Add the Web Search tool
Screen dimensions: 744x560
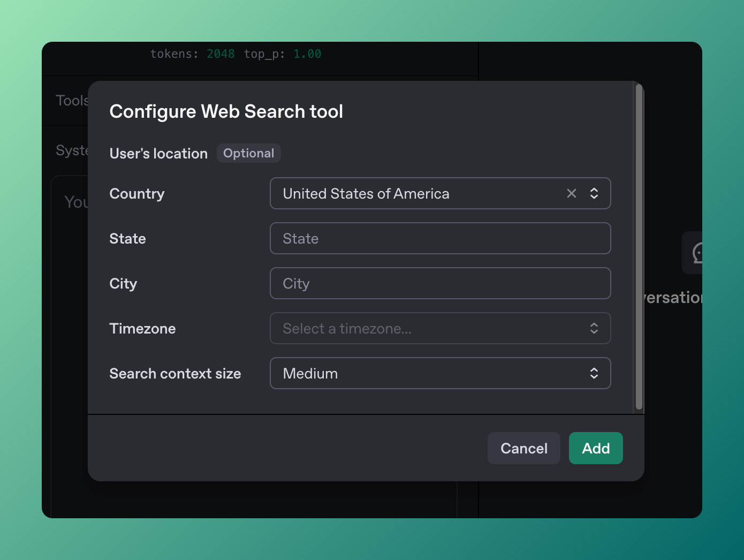click(x=596, y=448)
